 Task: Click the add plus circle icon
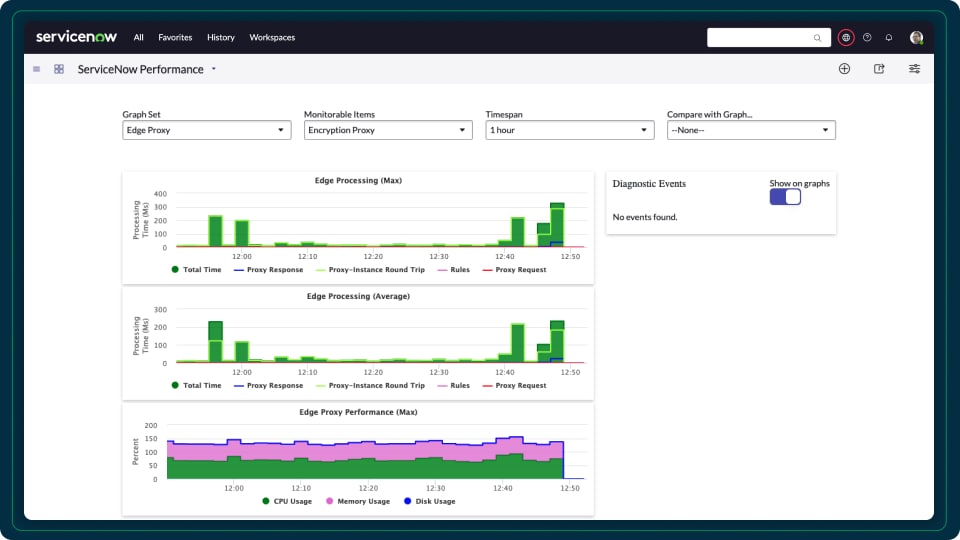pos(844,69)
